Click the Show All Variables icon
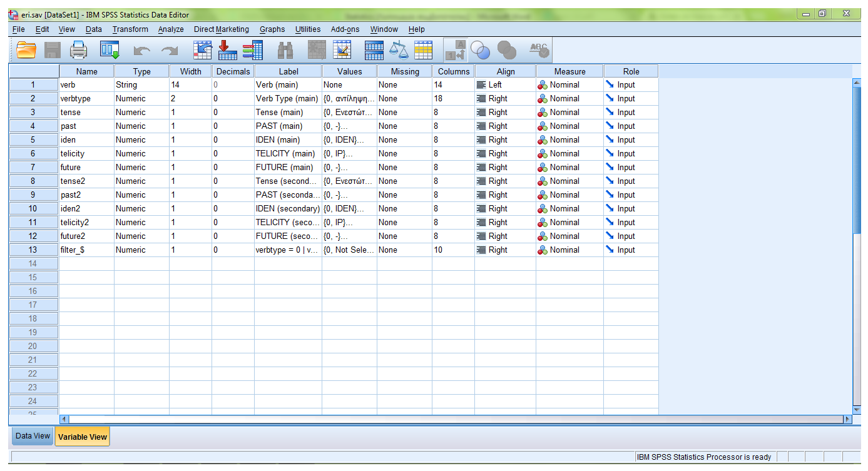Image resolution: width=868 pixels, height=471 pixels. pyautogui.click(x=506, y=50)
